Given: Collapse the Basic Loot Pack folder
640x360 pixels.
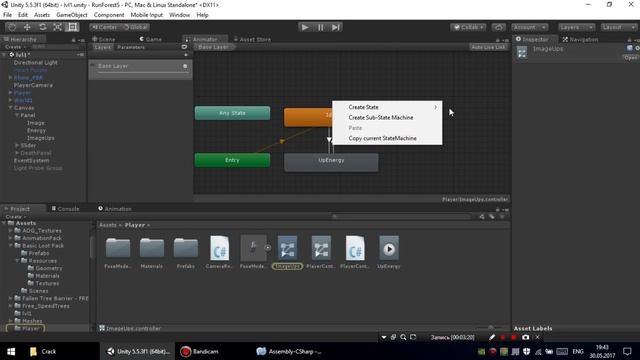Looking at the screenshot, I should pyautogui.click(x=11, y=246).
